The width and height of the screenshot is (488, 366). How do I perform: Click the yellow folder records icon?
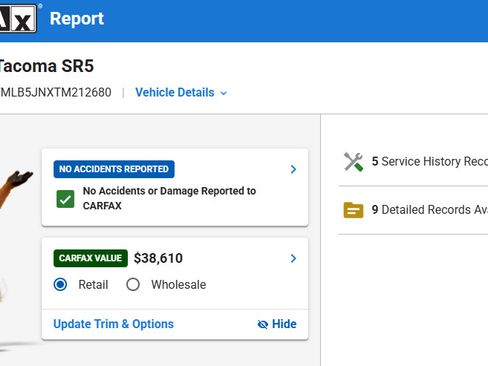(x=353, y=210)
